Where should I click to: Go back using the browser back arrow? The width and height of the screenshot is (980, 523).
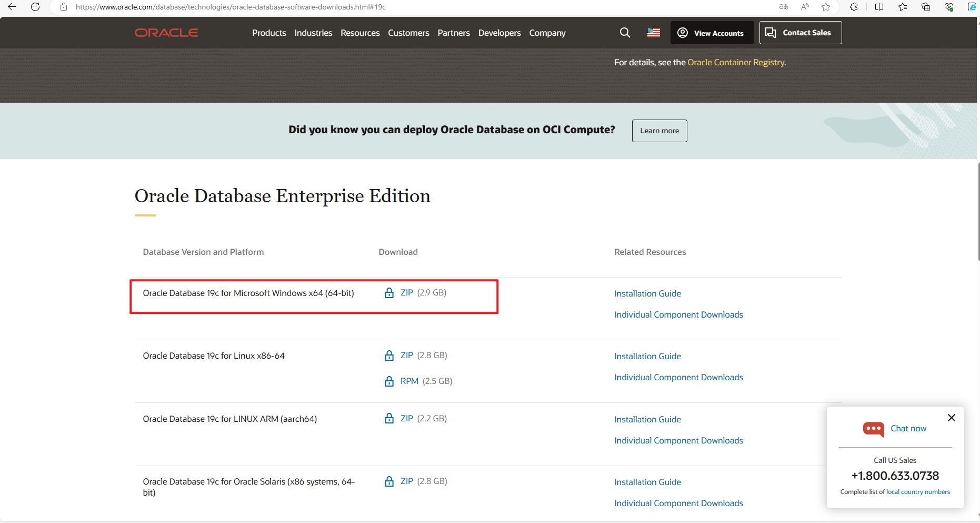point(12,7)
